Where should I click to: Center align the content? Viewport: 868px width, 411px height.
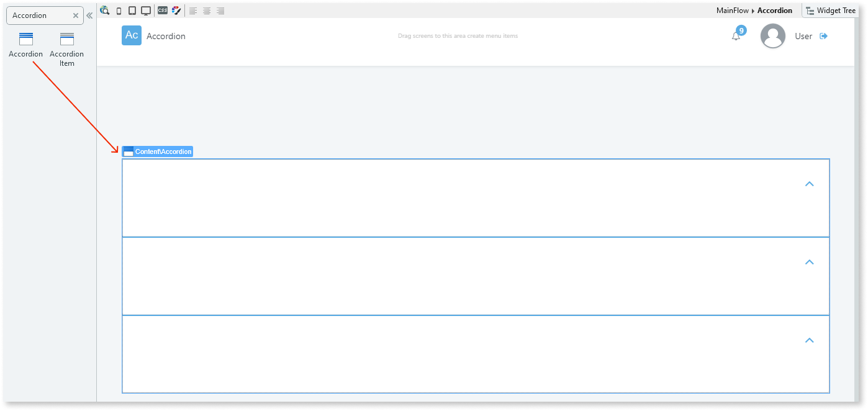[207, 11]
